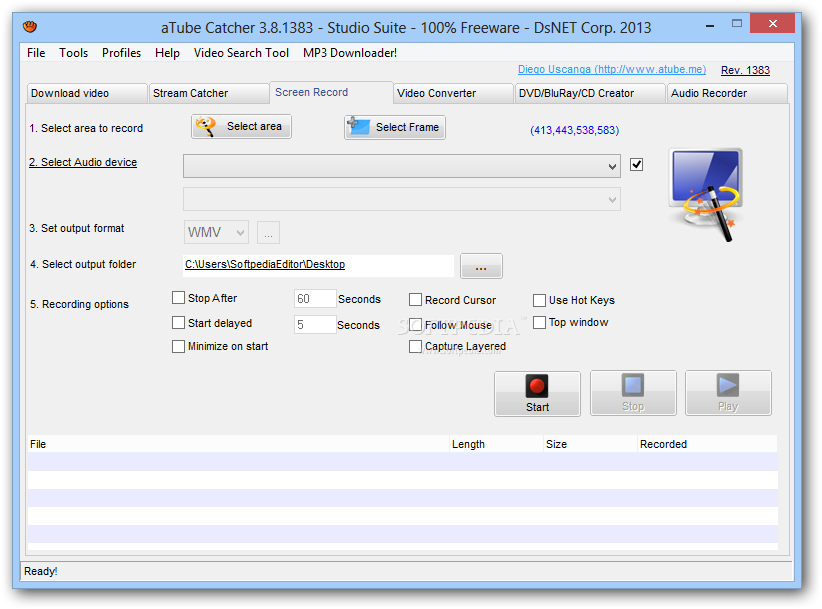Click the Select area button label
The height and width of the screenshot is (609, 822).
[254, 126]
